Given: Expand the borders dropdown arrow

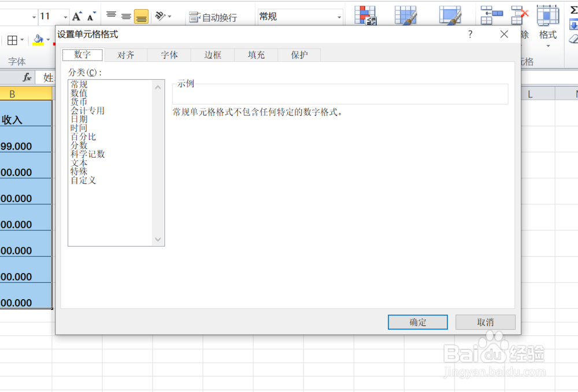Looking at the screenshot, I should click(x=22, y=40).
